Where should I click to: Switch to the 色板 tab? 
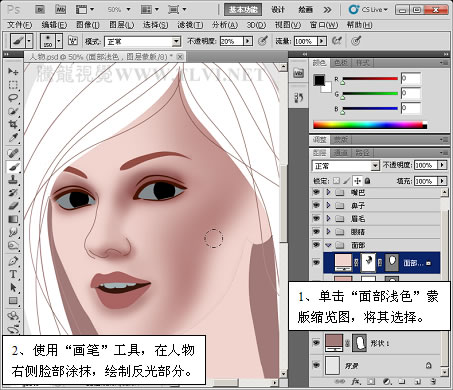[x=341, y=63]
